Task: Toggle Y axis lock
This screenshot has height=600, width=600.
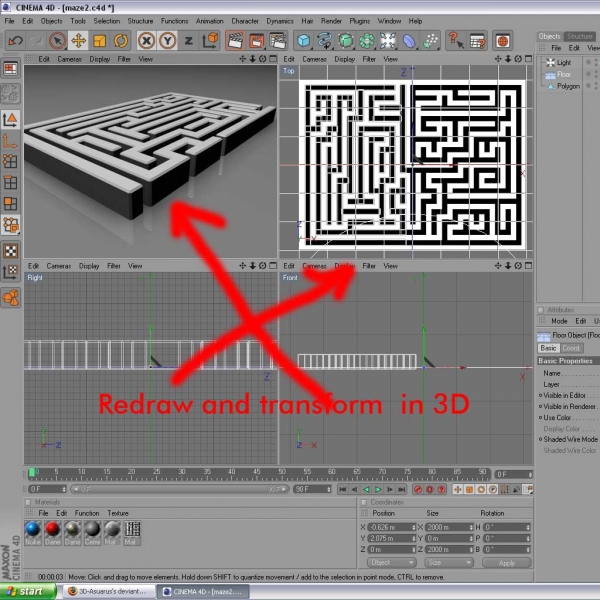Action: click(168, 41)
